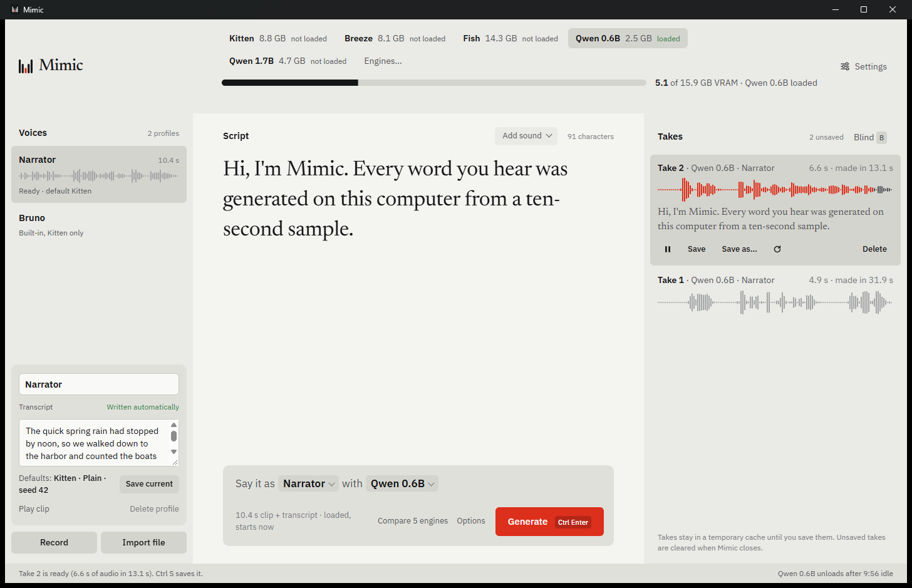Seek within the Take 2 red waveform
Screen dimensions: 912x588
click(775, 189)
